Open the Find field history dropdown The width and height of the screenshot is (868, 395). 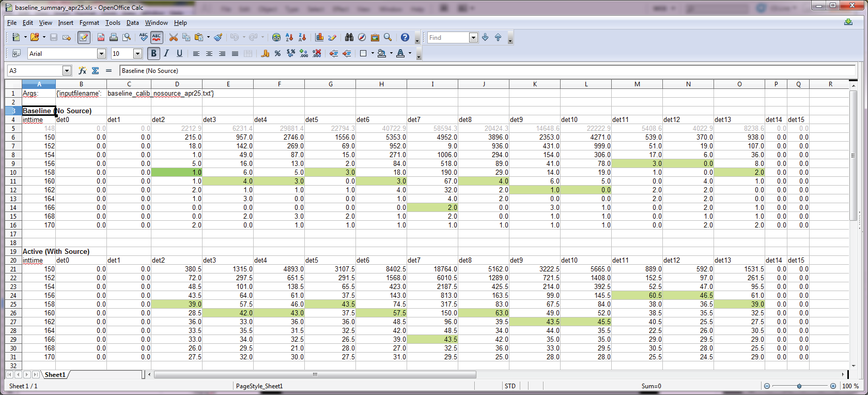pyautogui.click(x=473, y=37)
